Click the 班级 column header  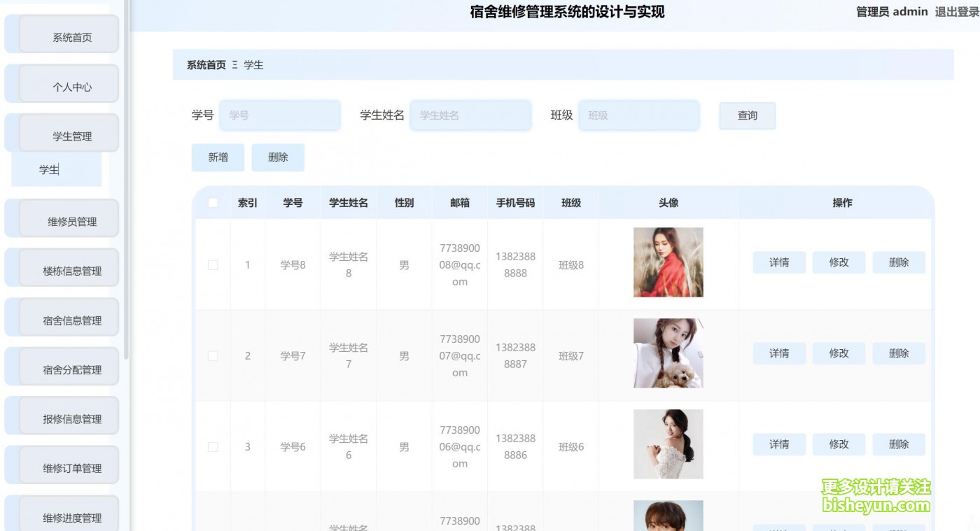pos(571,203)
